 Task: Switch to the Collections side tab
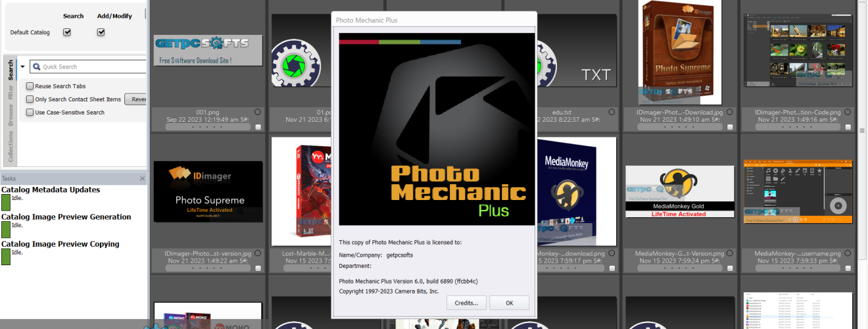[11, 147]
